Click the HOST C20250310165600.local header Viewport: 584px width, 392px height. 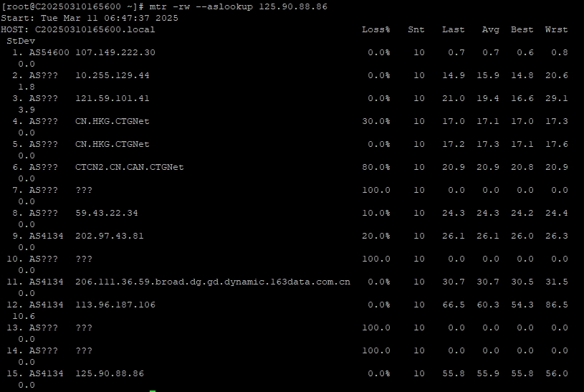pos(77,29)
